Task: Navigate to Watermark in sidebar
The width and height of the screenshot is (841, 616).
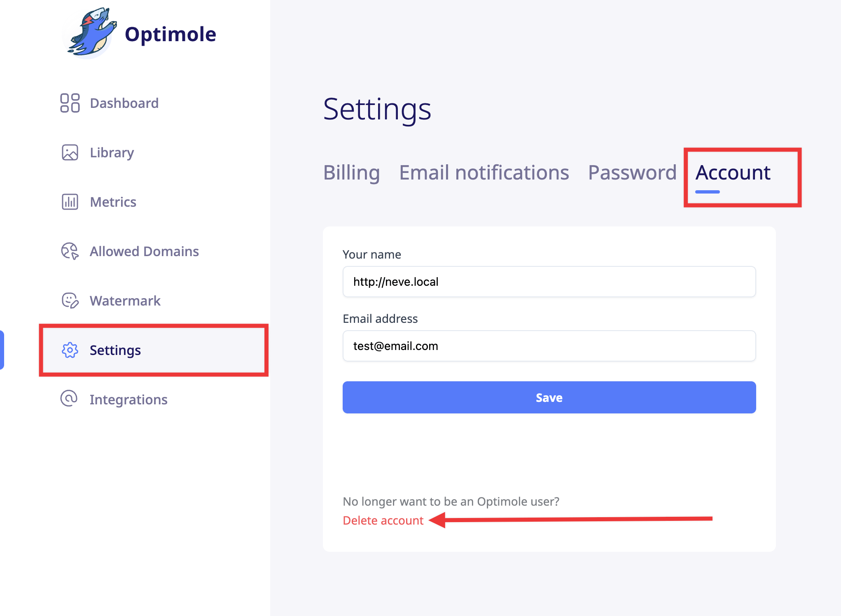Action: pos(125,301)
